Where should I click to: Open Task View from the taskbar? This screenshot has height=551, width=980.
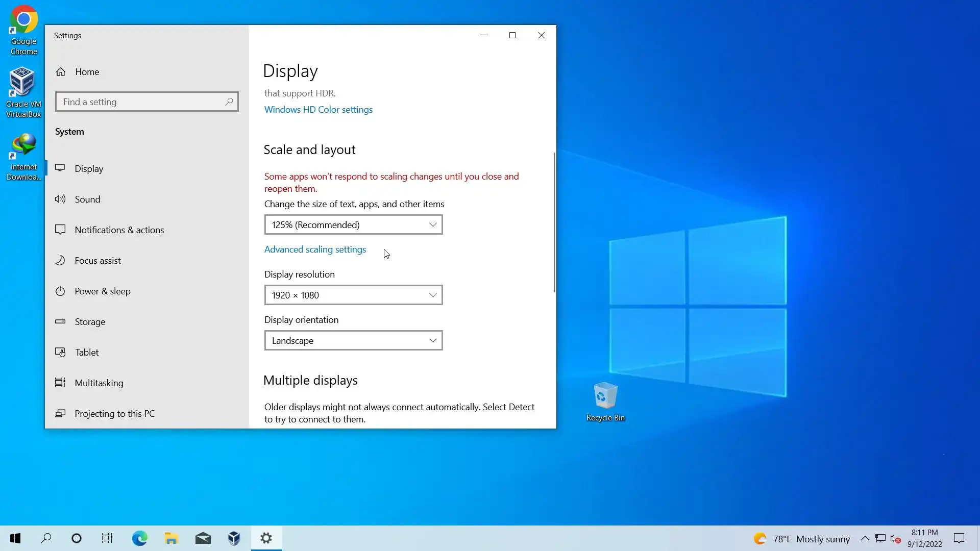(107, 538)
